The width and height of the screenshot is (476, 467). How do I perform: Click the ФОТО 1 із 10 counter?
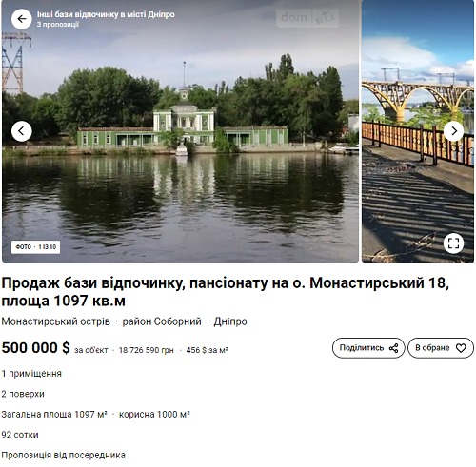point(35,247)
